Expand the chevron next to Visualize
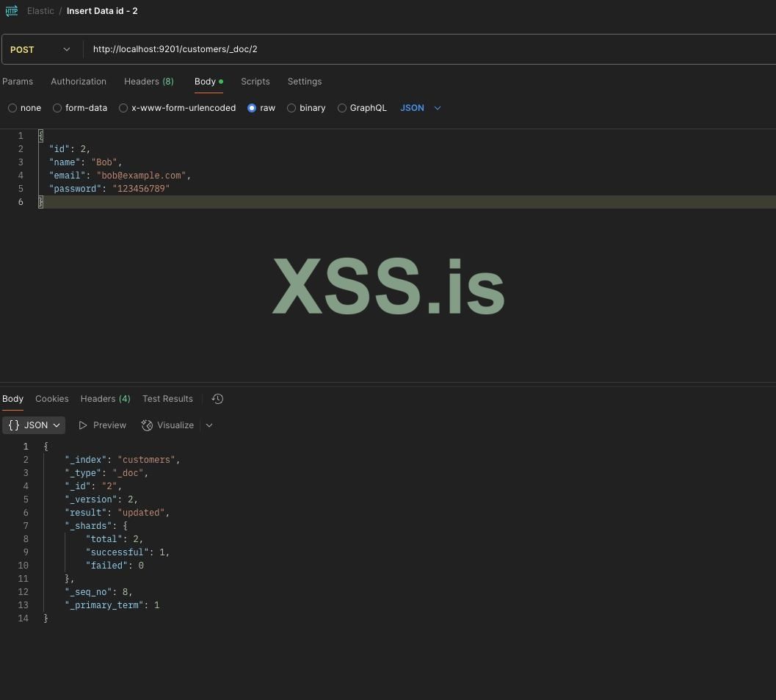 [209, 425]
